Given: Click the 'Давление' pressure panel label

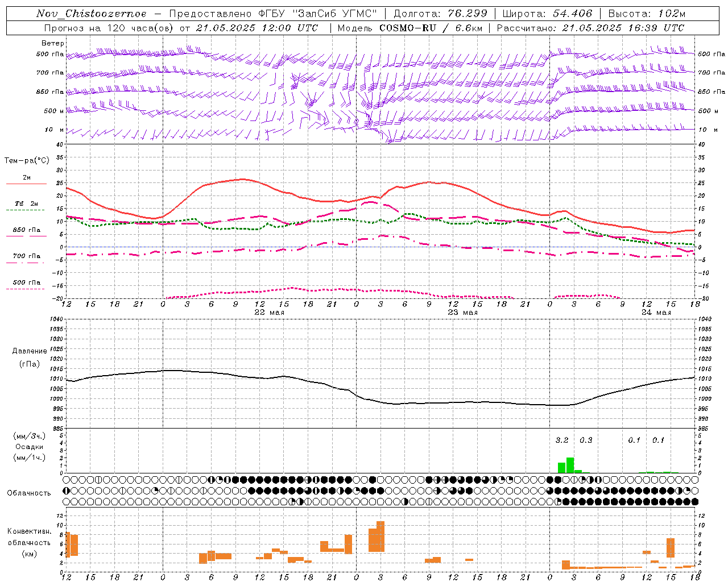Looking at the screenshot, I should (30, 351).
